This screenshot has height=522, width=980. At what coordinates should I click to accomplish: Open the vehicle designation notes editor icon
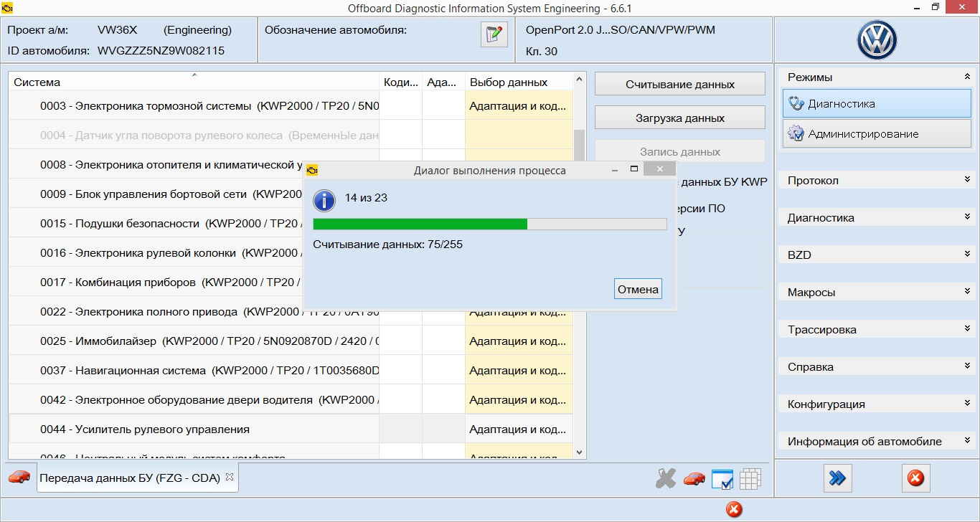coord(494,34)
